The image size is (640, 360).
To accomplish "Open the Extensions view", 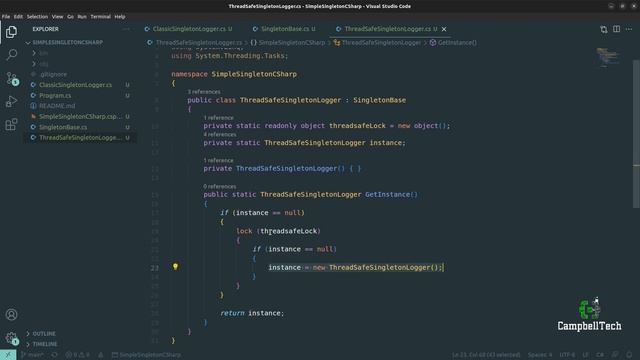I will 11,124.
